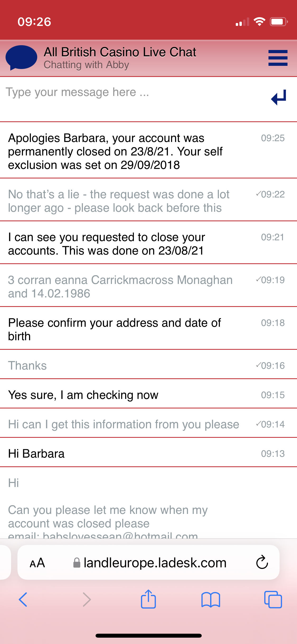Select 'Please confirm your address' message
The width and height of the screenshot is (297, 644).
(115, 329)
